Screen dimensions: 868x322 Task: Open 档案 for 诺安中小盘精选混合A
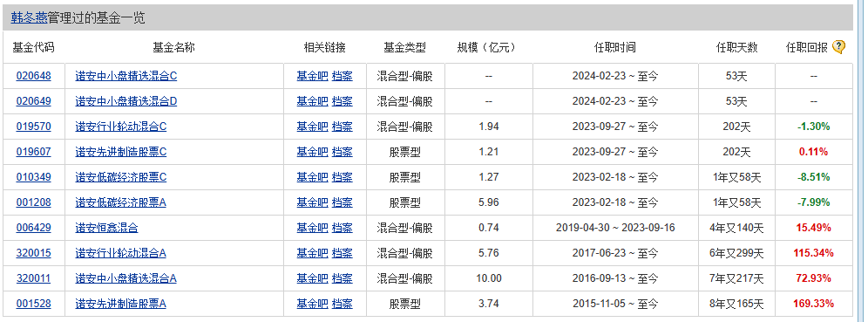tap(342, 278)
